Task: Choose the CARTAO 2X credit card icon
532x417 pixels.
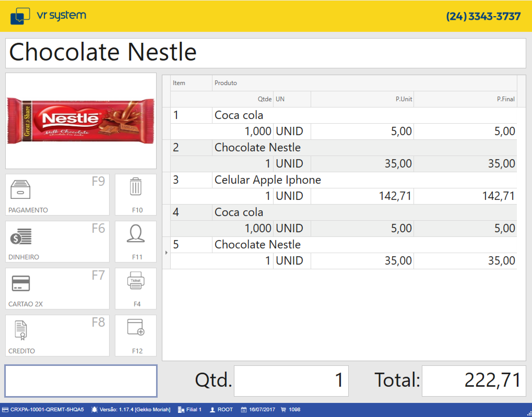Action: 21,283
